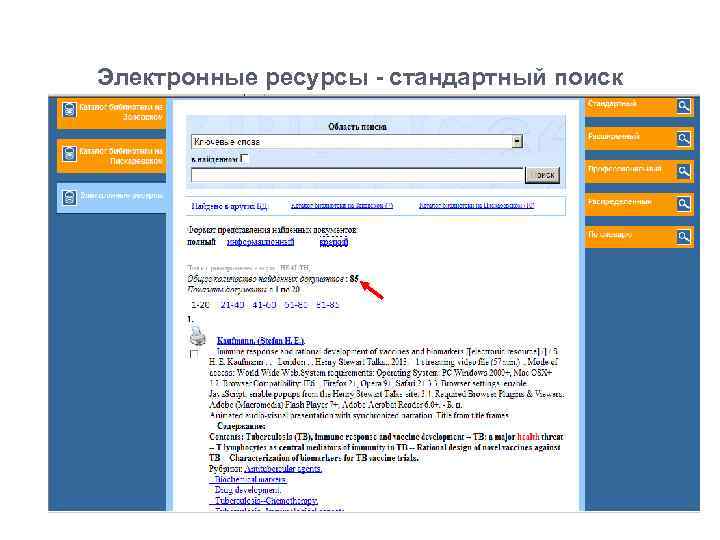Tick the 'в найденном' checkbox

244,159
